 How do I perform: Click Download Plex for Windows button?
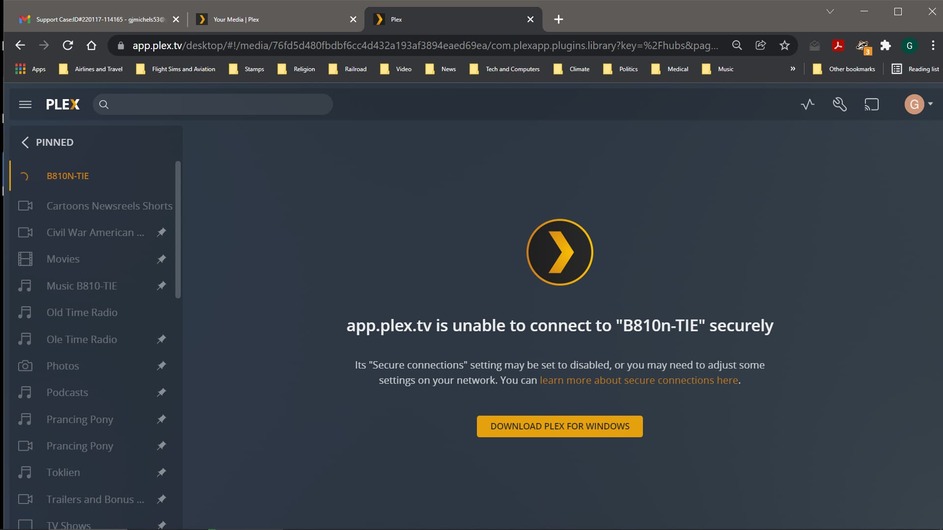[x=559, y=427]
